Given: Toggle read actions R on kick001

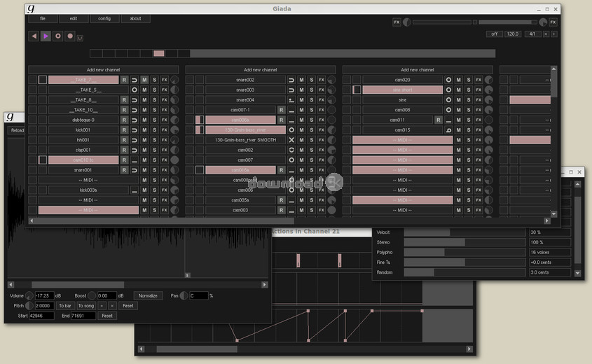Looking at the screenshot, I should [x=124, y=130].
